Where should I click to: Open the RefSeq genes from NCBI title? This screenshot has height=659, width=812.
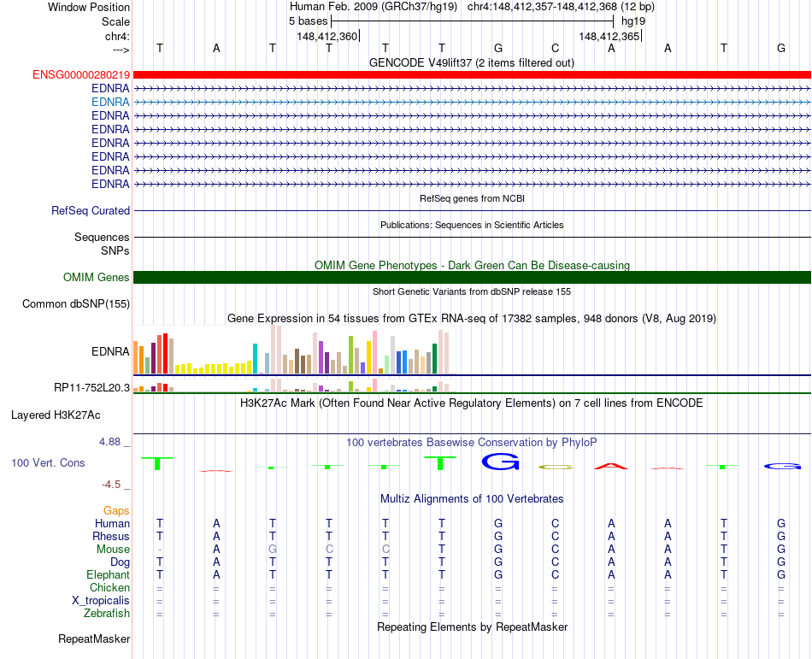point(472,199)
